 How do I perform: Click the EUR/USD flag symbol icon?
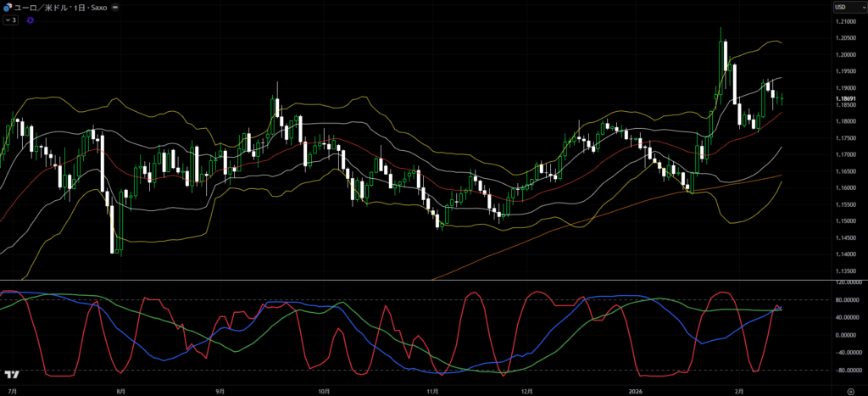coord(8,8)
